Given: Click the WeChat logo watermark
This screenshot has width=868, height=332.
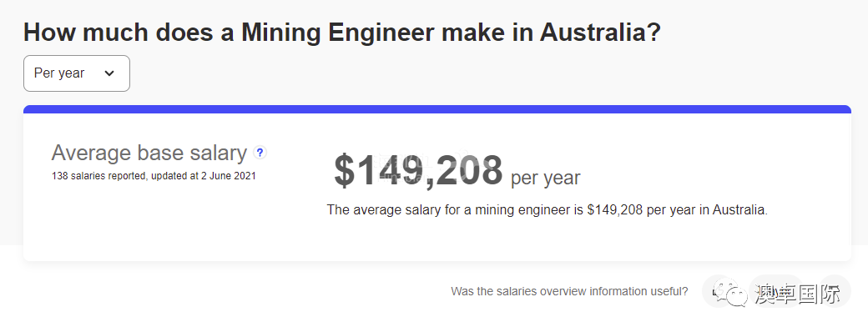Looking at the screenshot, I should click(x=730, y=294).
